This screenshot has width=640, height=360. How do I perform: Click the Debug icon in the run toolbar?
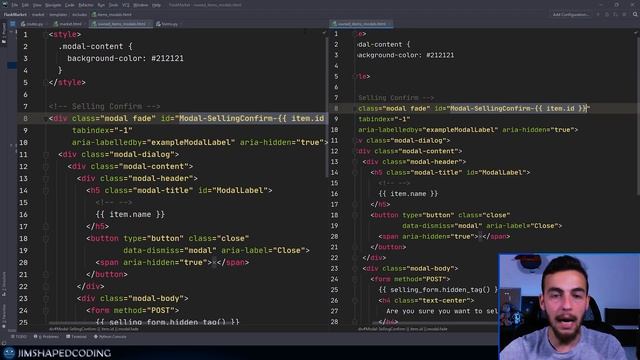[607, 14]
